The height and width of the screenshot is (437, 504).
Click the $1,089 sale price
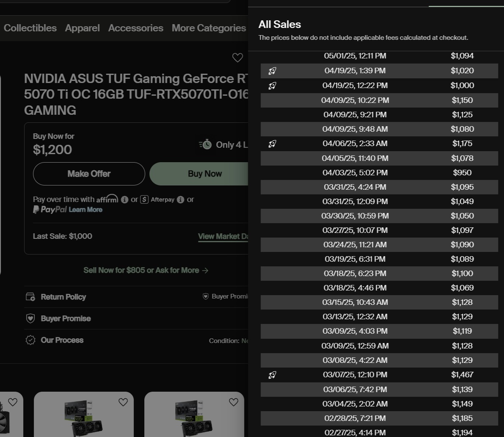click(x=462, y=259)
